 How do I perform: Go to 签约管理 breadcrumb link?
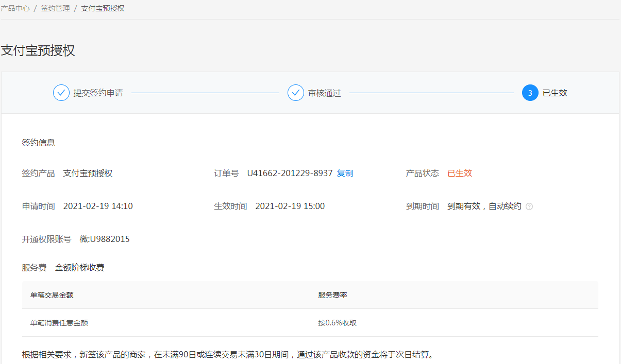56,9
